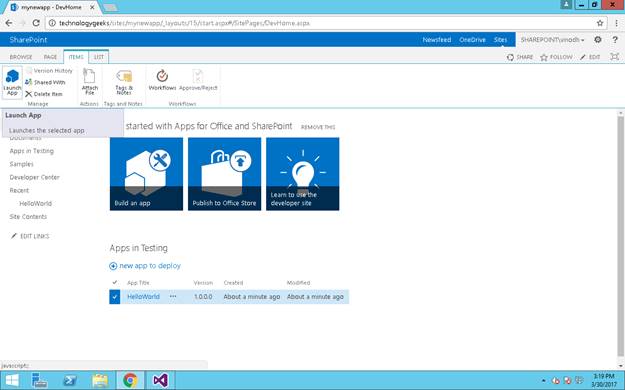This screenshot has width=625, height=390.
Task: Click Delete Item in the ribbon
Action: tap(44, 94)
